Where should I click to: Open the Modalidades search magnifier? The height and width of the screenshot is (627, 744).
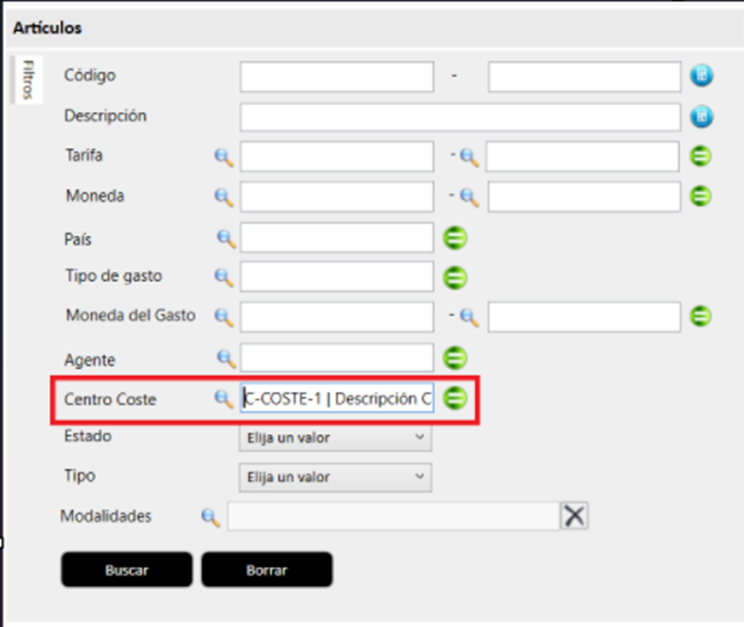click(x=210, y=516)
